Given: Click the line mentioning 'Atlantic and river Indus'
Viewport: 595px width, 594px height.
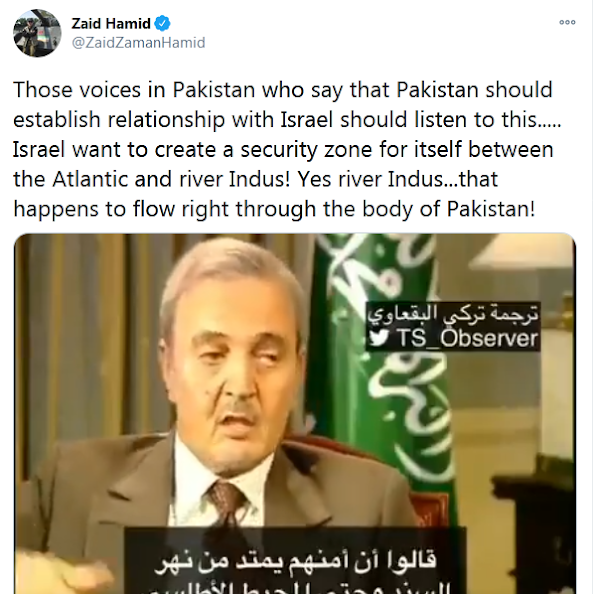Looking at the screenshot, I should 255,179.
